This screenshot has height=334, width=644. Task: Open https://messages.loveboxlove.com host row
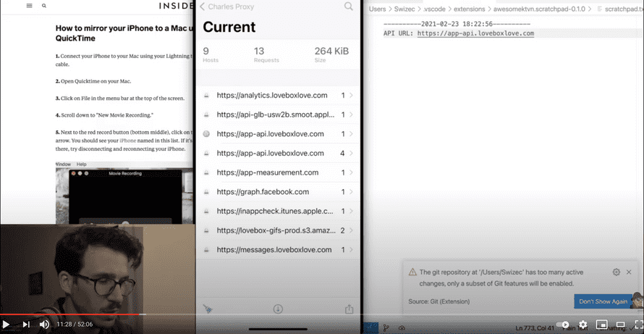point(278,250)
